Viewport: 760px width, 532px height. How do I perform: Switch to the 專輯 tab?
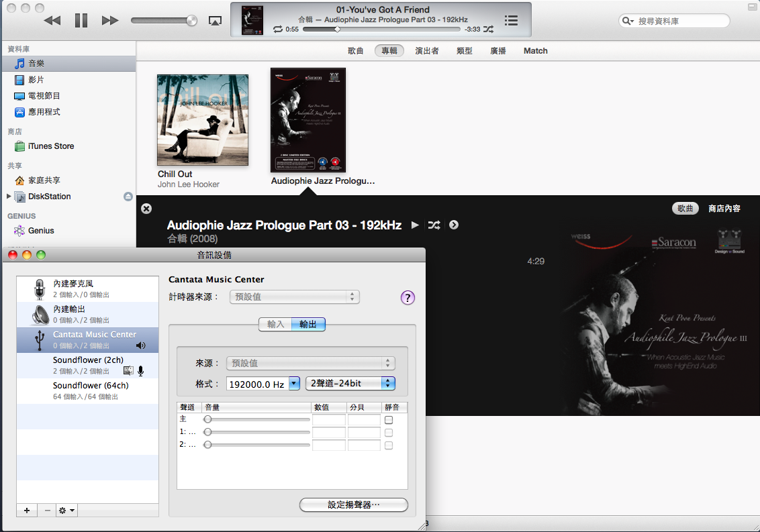point(389,51)
